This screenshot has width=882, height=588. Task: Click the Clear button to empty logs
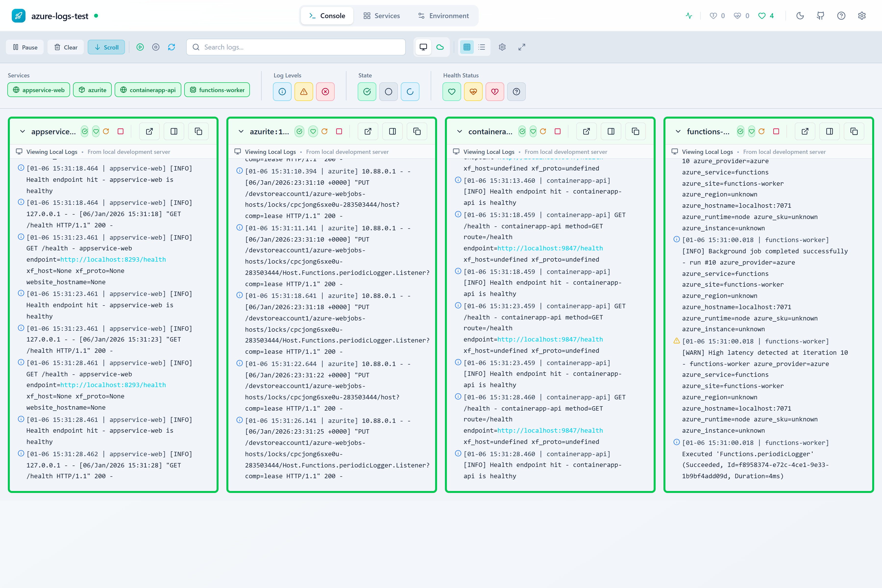pyautogui.click(x=65, y=47)
